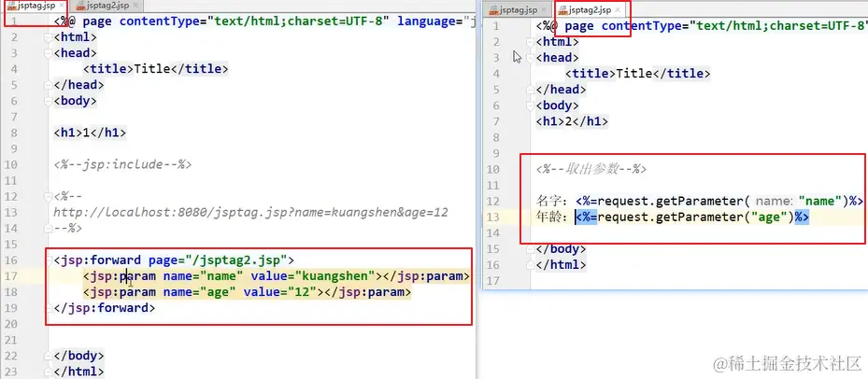Viewport: 868px width, 379px height.
Task: Click language attribute on left line 1
Action: 435,21
